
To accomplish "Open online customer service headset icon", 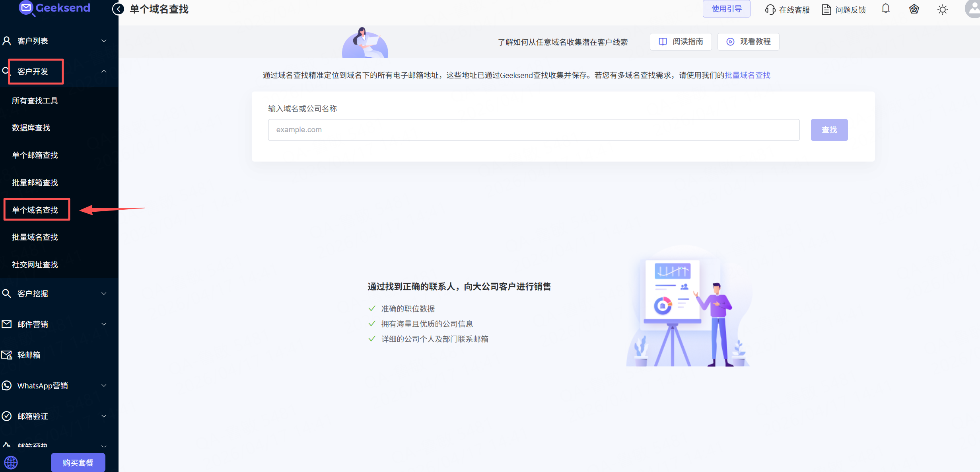I will 770,10.
